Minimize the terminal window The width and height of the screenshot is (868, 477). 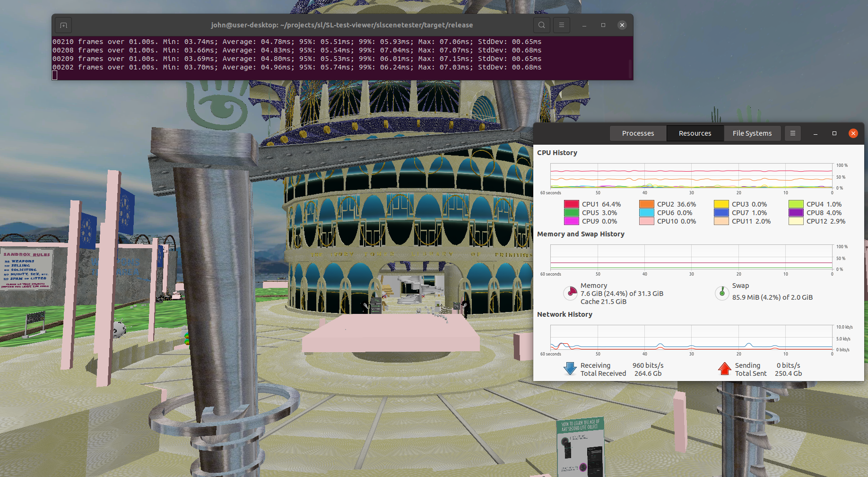coord(584,25)
